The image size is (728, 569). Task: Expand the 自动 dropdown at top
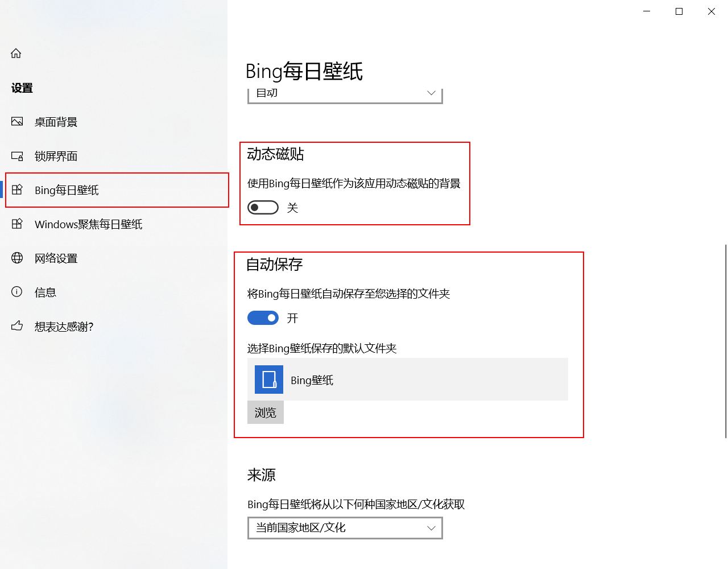(x=345, y=94)
